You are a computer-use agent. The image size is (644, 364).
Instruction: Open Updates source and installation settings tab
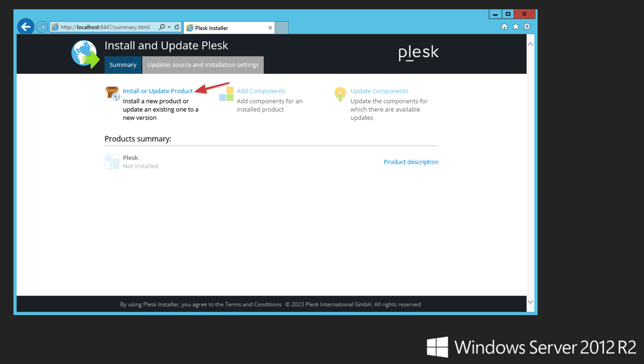pyautogui.click(x=203, y=65)
